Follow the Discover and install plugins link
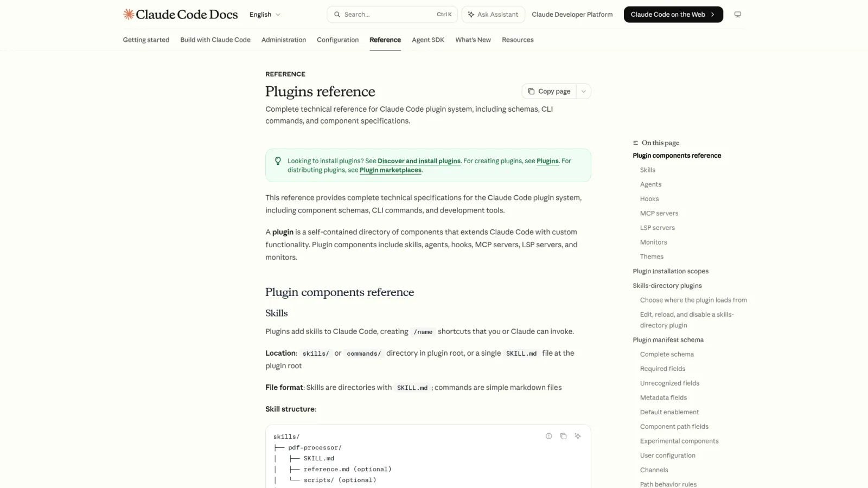 (x=419, y=161)
